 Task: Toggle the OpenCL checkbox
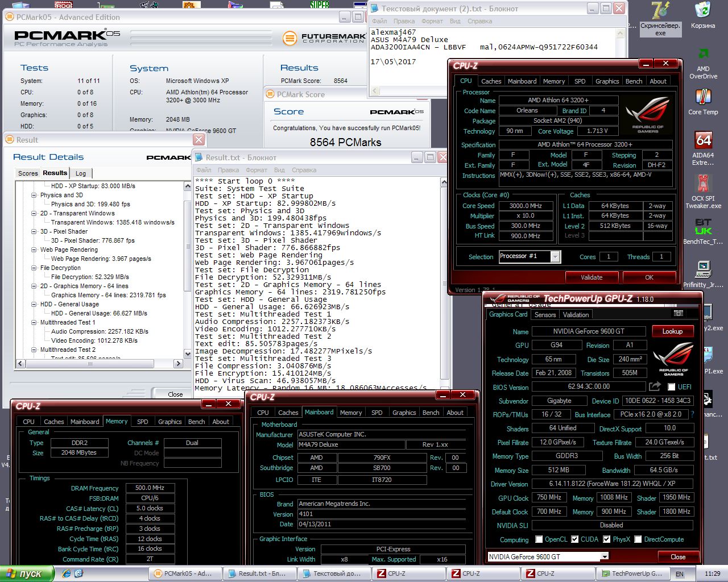click(x=539, y=539)
